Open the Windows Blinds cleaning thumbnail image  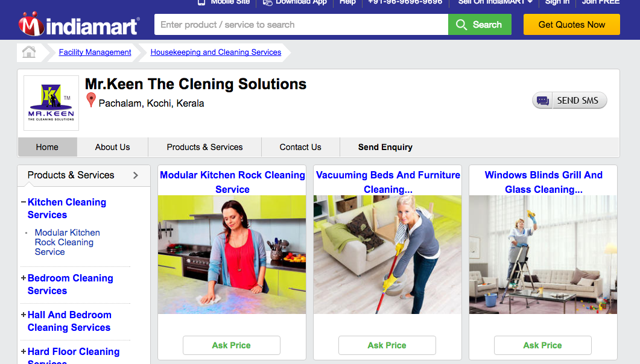(543, 255)
